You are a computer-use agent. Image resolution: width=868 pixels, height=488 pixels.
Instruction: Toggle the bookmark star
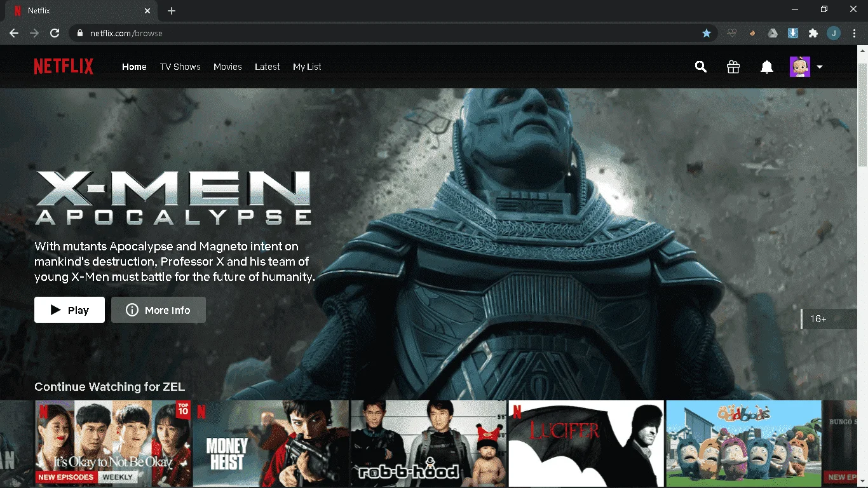pyautogui.click(x=706, y=33)
